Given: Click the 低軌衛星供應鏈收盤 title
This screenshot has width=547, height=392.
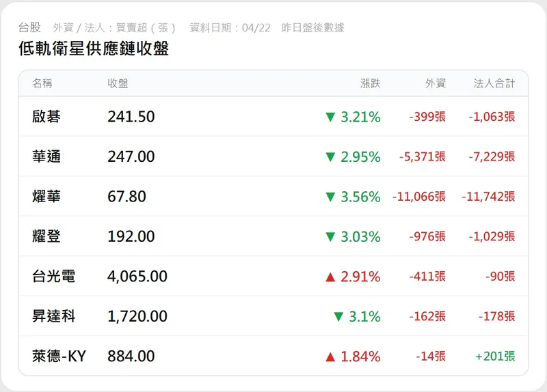Looking at the screenshot, I should [x=94, y=48].
